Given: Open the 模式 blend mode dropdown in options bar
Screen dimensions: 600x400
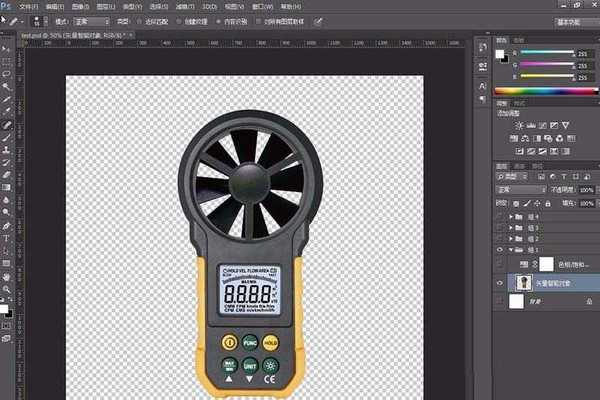Looking at the screenshot, I should [82, 20].
